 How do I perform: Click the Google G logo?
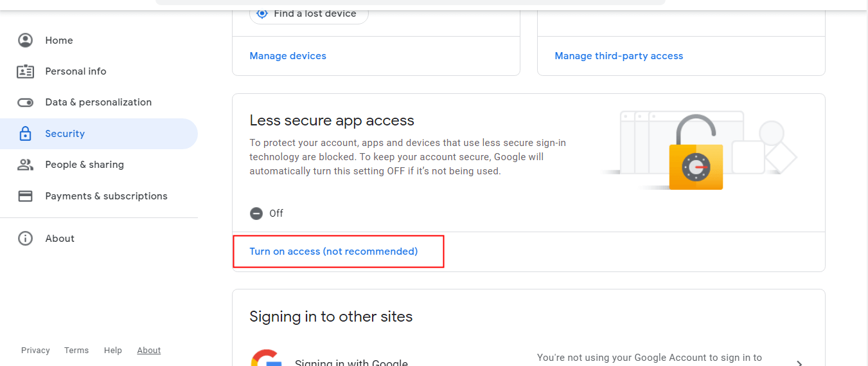pos(267,359)
